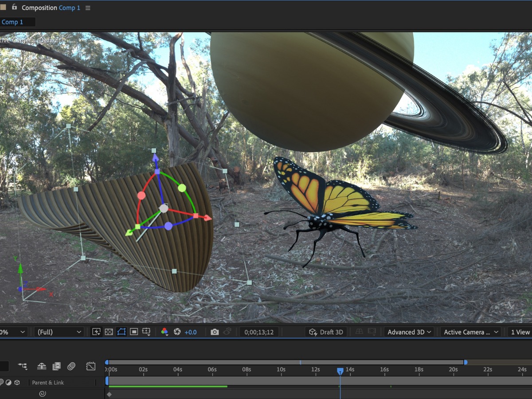
Task: Open the Active Camera view dropdown
Action: click(x=471, y=332)
